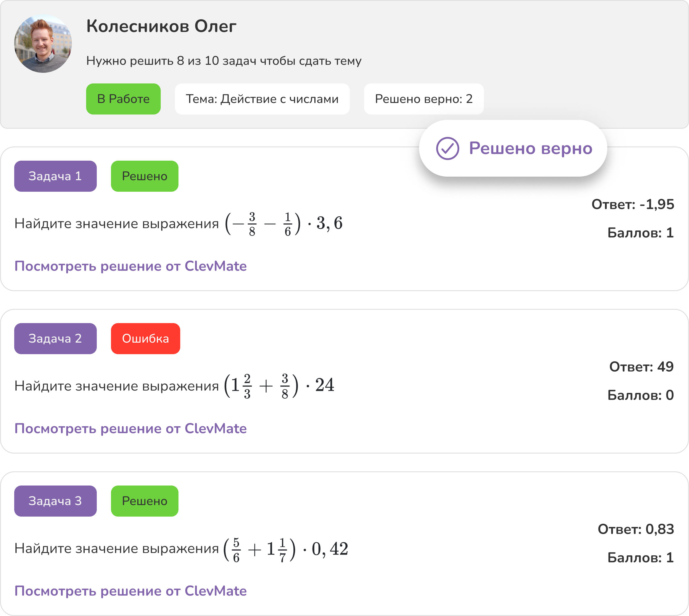Click the Ответ: 0,83 answer text
Image resolution: width=689 pixels, height=616 pixels.
636,529
